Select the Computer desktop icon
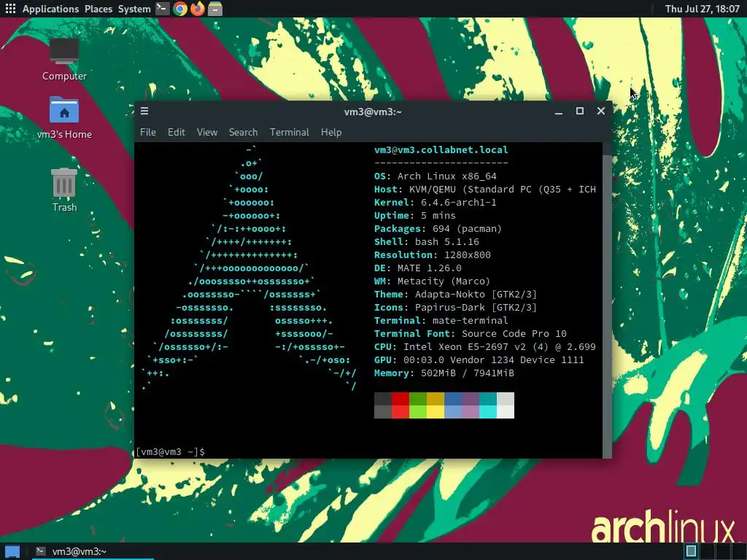The image size is (747, 560). pos(64,60)
